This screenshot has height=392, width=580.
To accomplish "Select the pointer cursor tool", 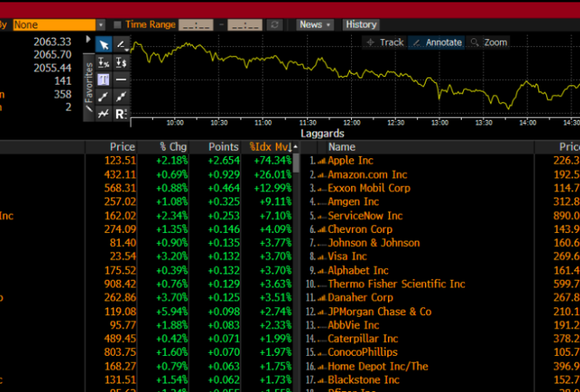I will (x=103, y=45).
